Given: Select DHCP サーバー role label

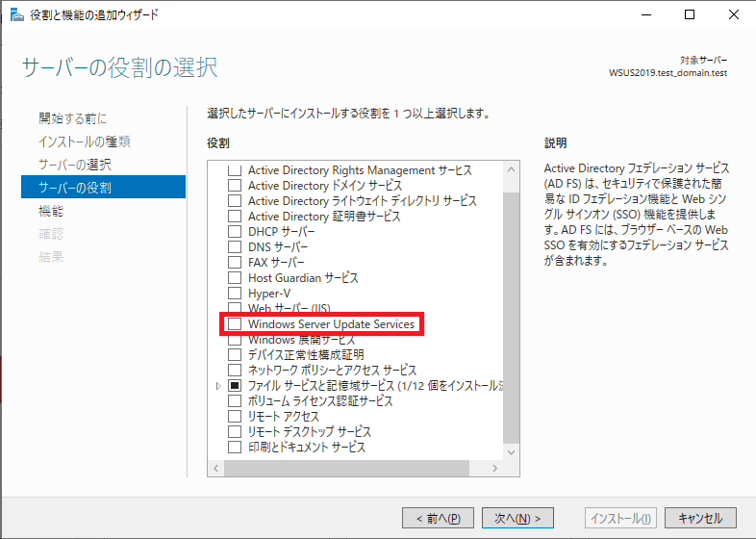Looking at the screenshot, I should tap(281, 232).
